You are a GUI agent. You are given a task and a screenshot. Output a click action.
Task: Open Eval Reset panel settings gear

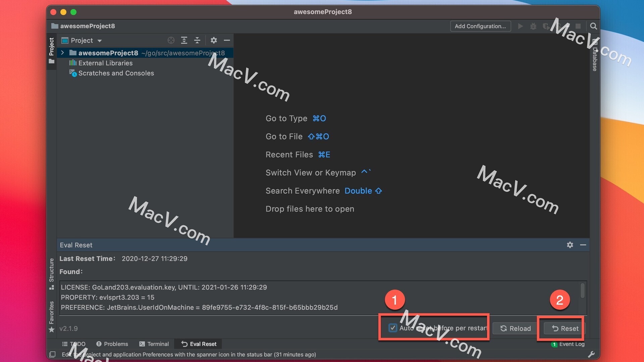pyautogui.click(x=570, y=245)
